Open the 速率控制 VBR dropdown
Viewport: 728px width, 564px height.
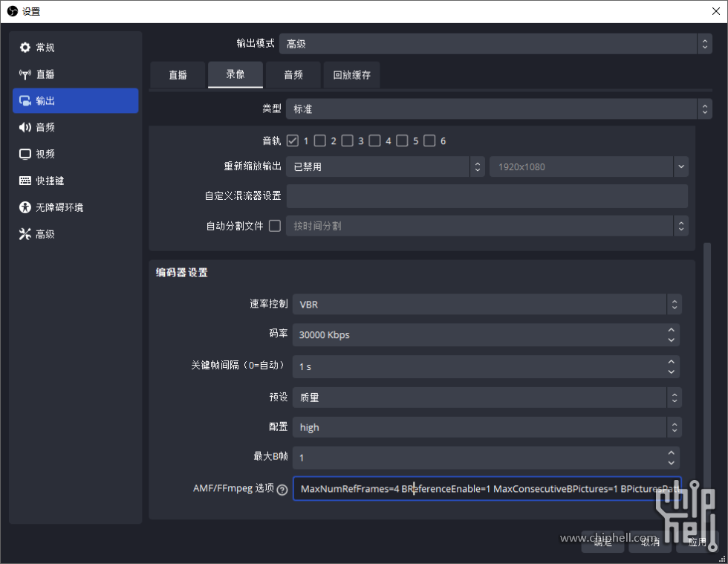(487, 305)
